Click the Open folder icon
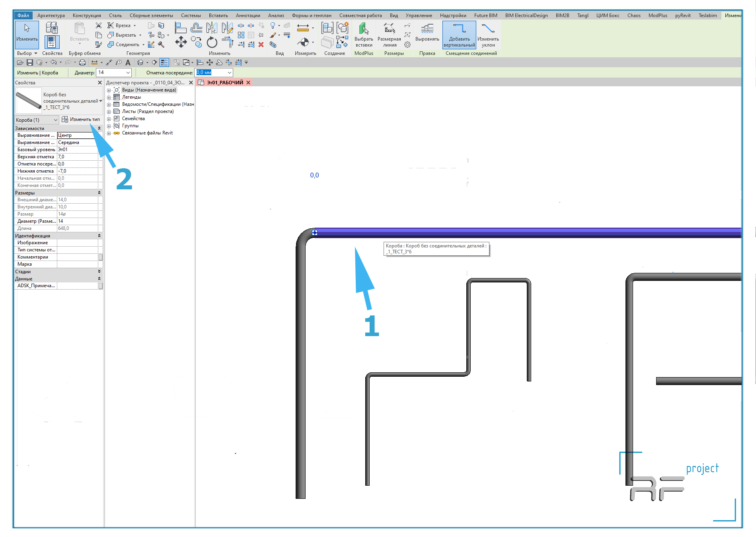Screen dimensions: 756x537 [x=20, y=62]
